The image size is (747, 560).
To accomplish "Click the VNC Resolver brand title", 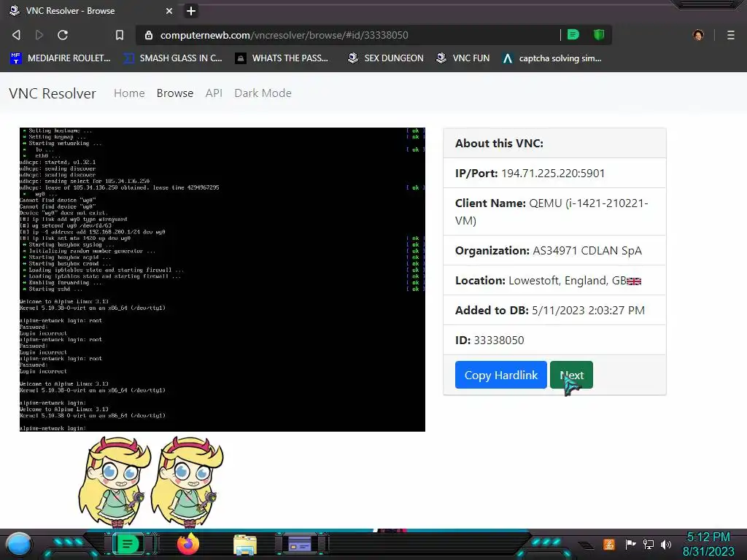I will pos(53,93).
